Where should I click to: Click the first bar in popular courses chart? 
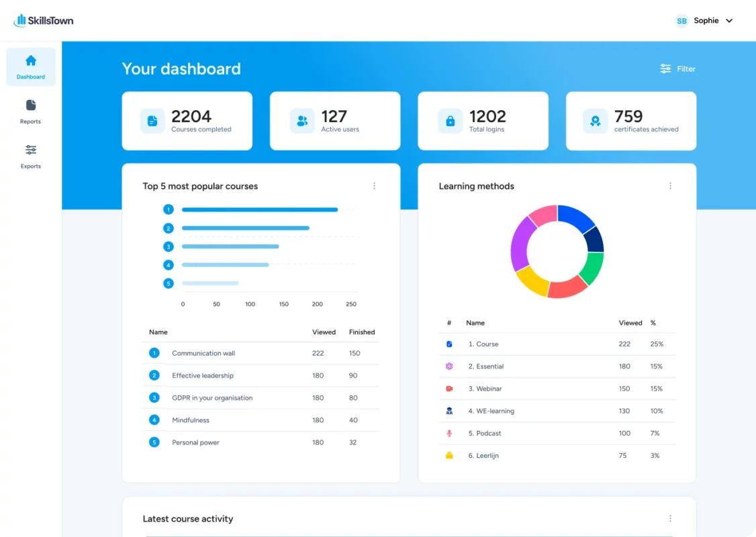tap(259, 209)
